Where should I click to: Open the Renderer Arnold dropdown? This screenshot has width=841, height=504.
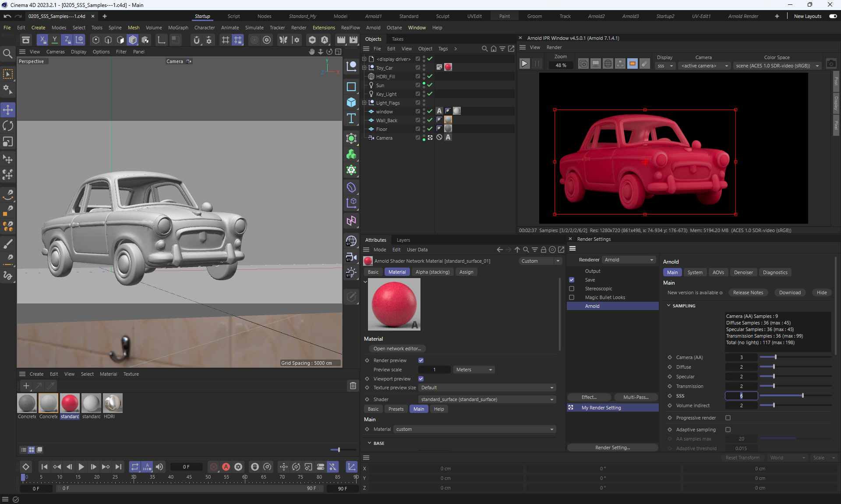tap(629, 260)
